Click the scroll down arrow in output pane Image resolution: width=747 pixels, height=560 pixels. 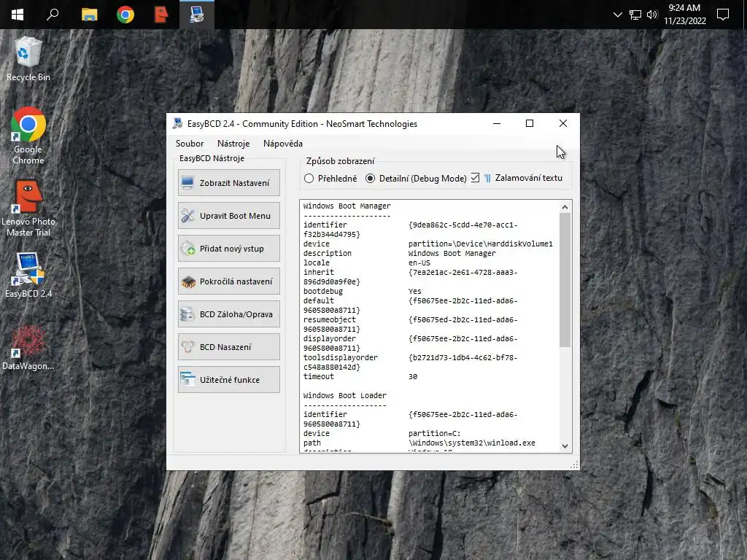point(565,446)
